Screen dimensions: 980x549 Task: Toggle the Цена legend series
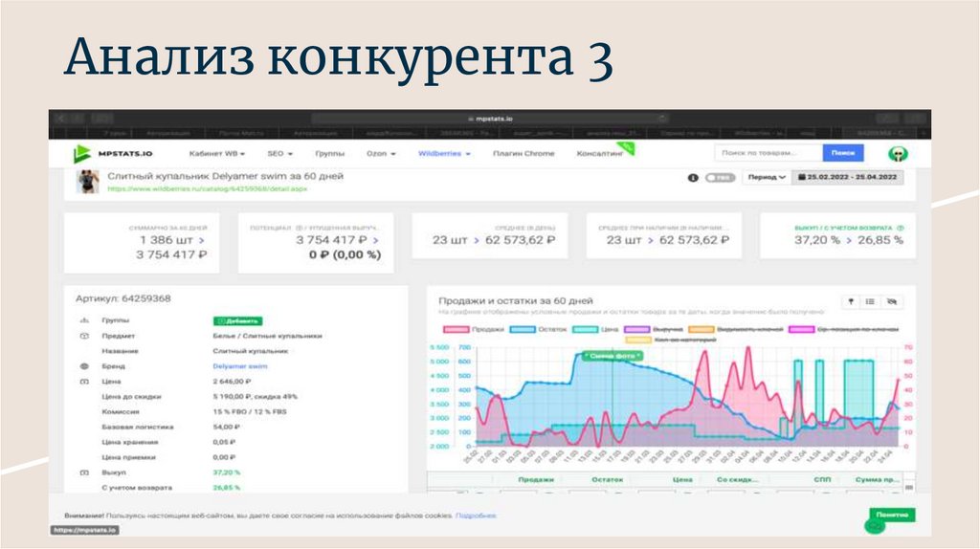[x=595, y=329]
